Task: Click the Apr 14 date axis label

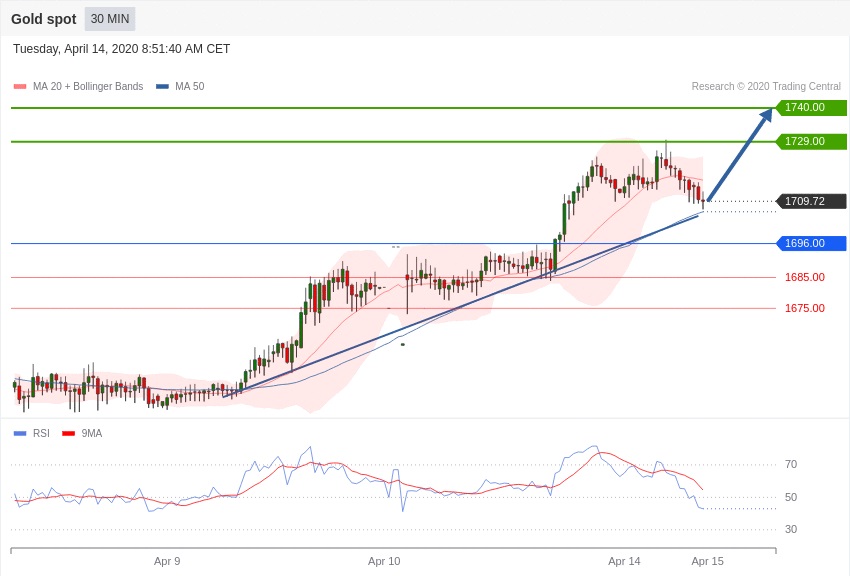Action: (624, 561)
